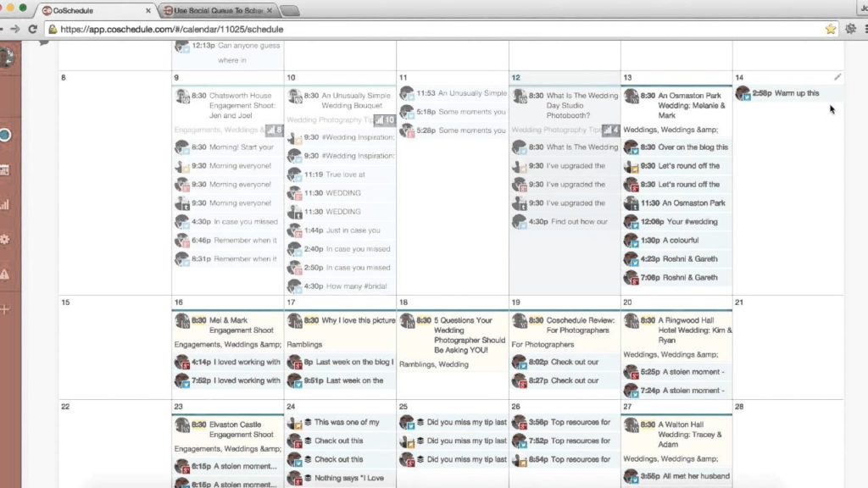Click the queue icon on 'Nothing says I Love'
This screenshot has height=488, width=868.
coord(308,478)
